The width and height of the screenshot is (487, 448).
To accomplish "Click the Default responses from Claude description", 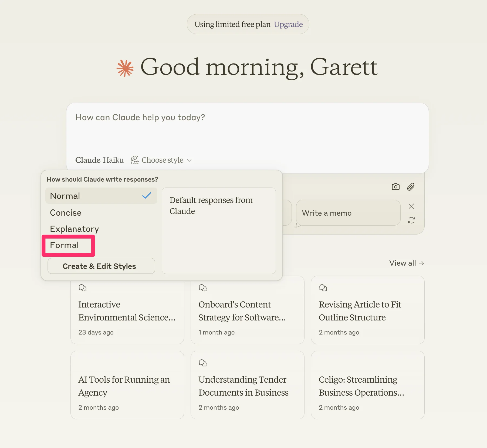I will (211, 206).
